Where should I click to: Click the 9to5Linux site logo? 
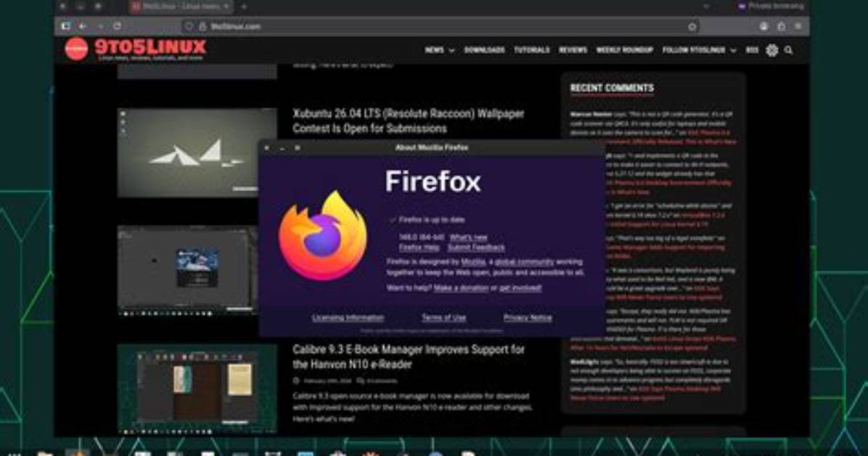pyautogui.click(x=136, y=49)
